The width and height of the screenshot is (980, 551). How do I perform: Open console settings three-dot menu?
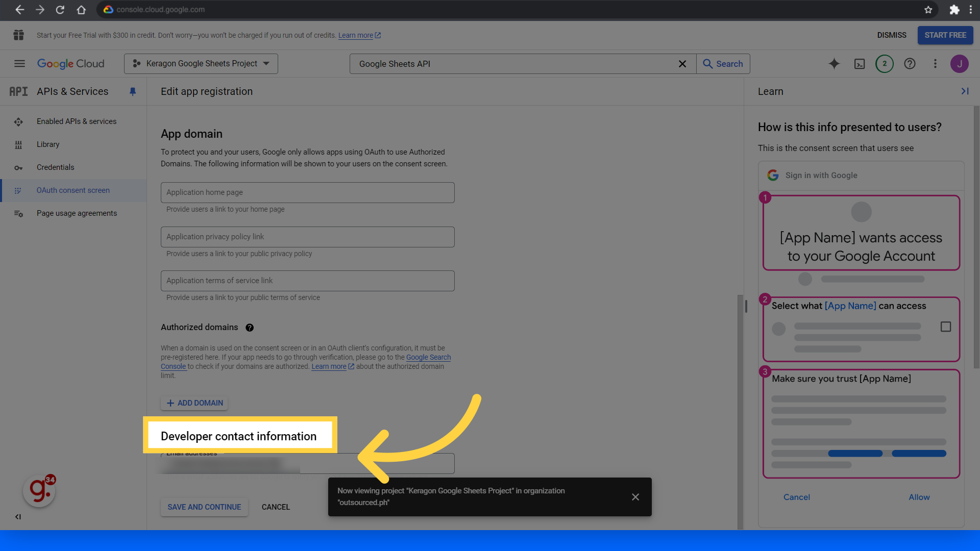(935, 64)
